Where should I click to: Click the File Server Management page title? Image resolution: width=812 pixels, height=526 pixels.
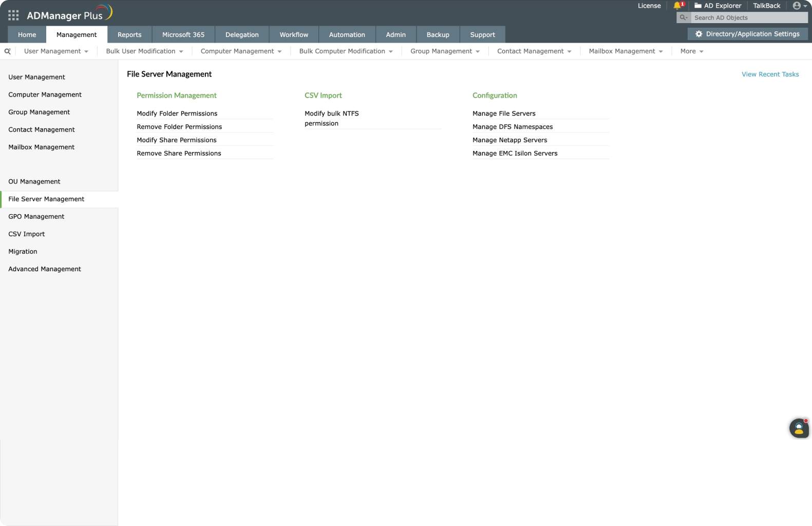pos(169,74)
